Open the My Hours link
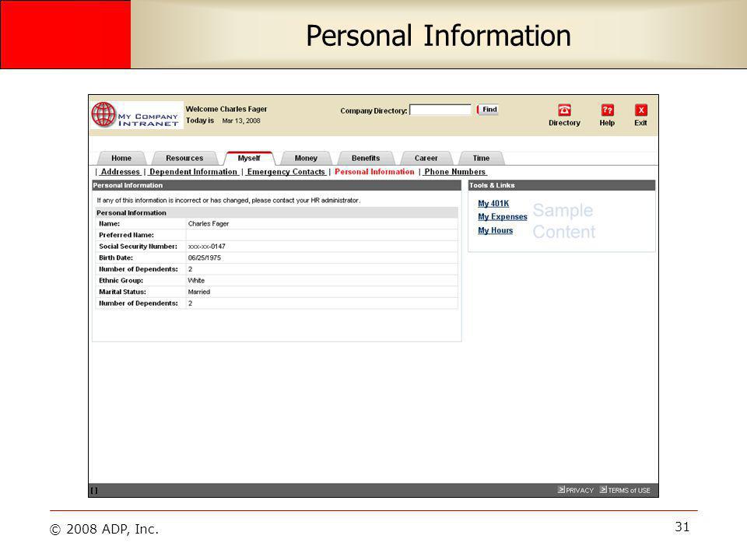This screenshot has width=747, height=560. [496, 230]
